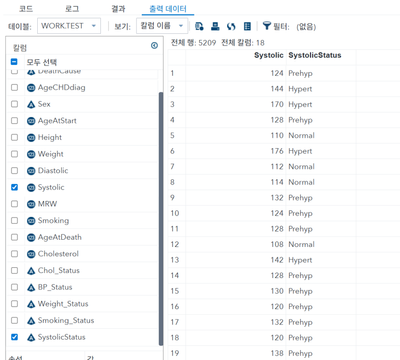Check the BP_Status column checkbox
400x360 pixels.
14,287
